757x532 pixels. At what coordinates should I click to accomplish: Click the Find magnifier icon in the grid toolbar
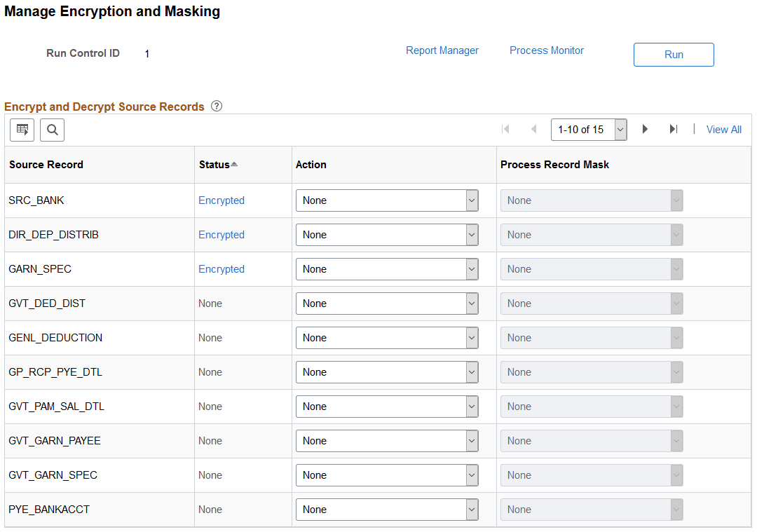click(52, 130)
